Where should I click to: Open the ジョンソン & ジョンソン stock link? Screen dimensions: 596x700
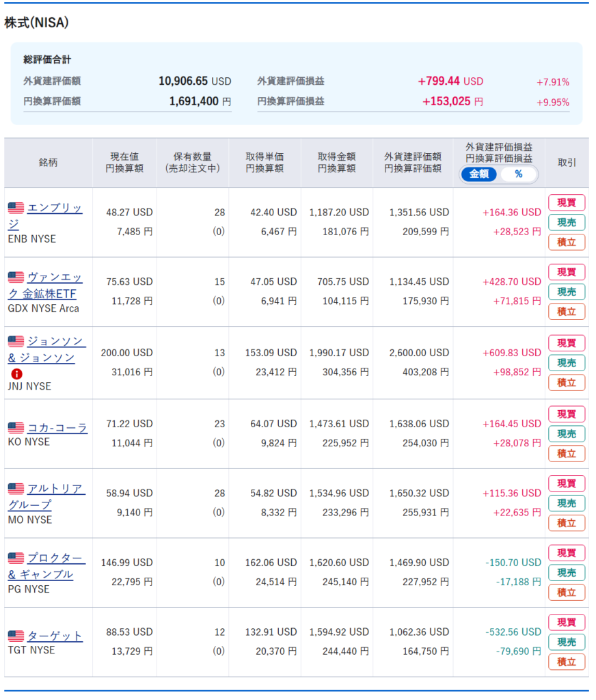pos(55,341)
